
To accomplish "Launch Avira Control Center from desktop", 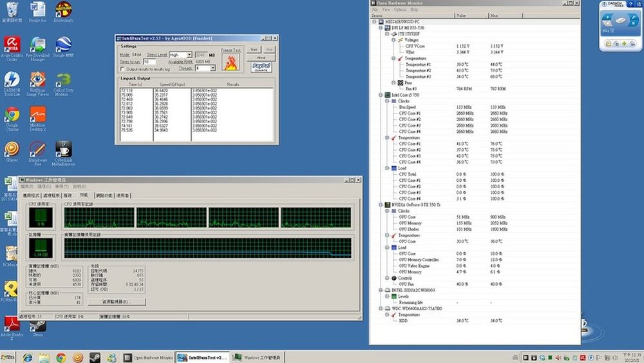I will (x=12, y=48).
